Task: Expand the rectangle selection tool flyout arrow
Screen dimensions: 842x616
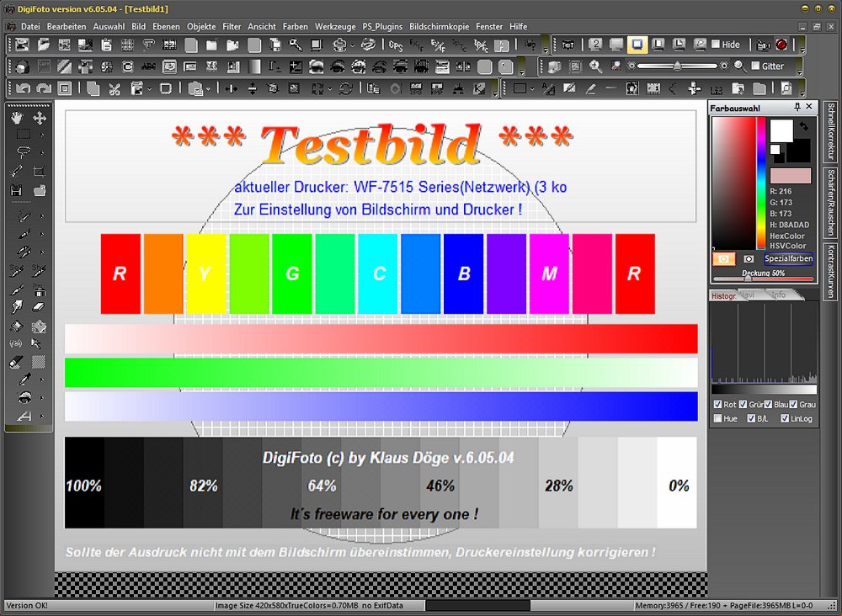Action: [x=42, y=135]
